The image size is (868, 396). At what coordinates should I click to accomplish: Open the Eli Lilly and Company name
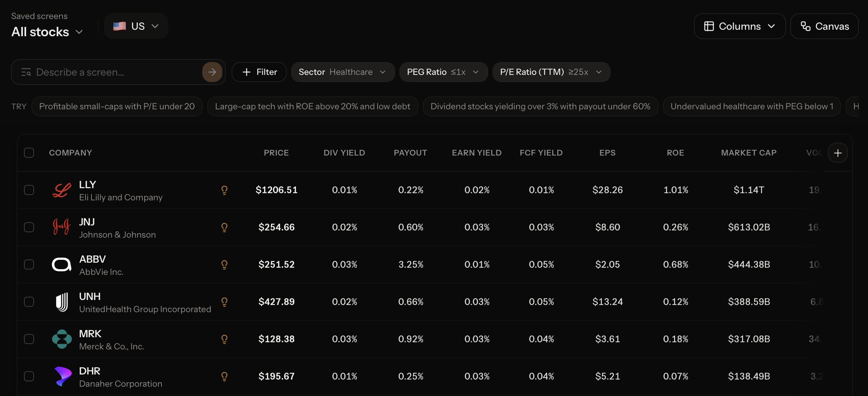pyautogui.click(x=121, y=197)
